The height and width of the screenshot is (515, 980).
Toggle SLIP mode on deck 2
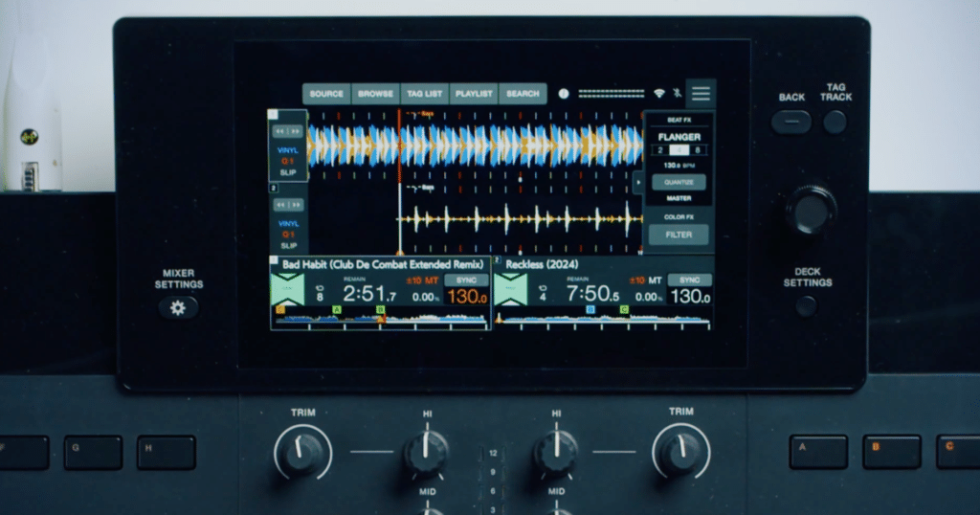[288, 246]
